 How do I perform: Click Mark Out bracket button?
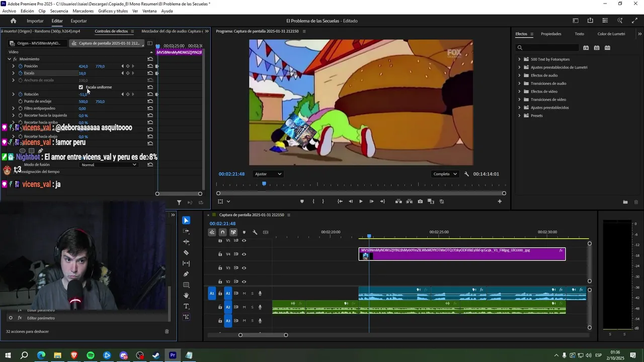323,202
